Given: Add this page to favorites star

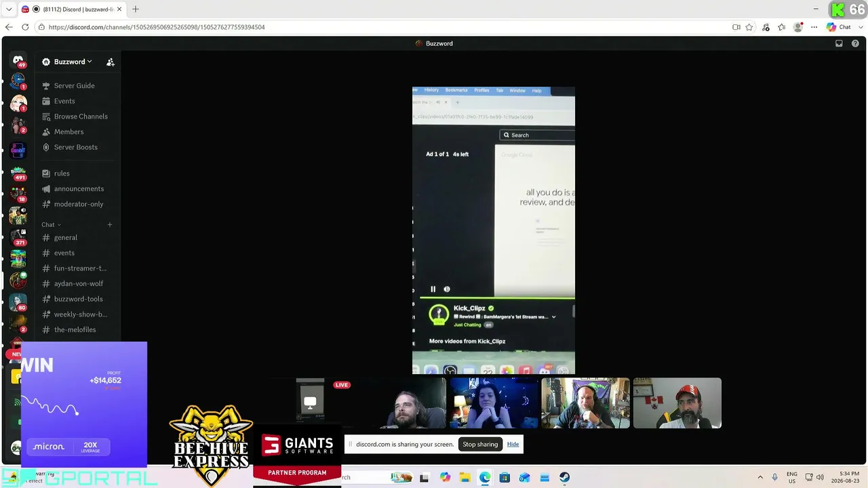Looking at the screenshot, I should click(x=749, y=27).
